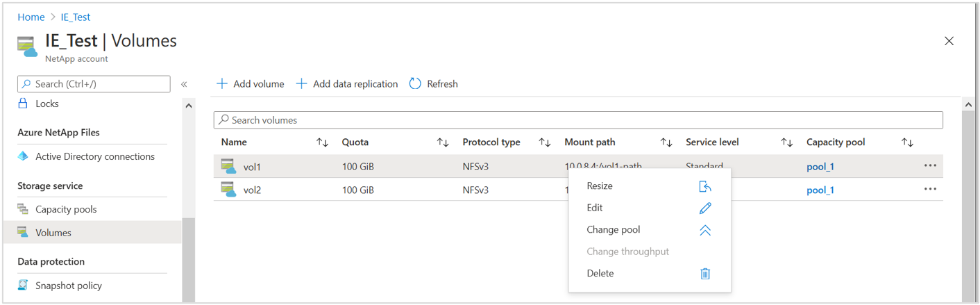Viewport: 980px width, 305px height.
Task: Click the Resize arrow icon in context menu
Action: coord(704,186)
